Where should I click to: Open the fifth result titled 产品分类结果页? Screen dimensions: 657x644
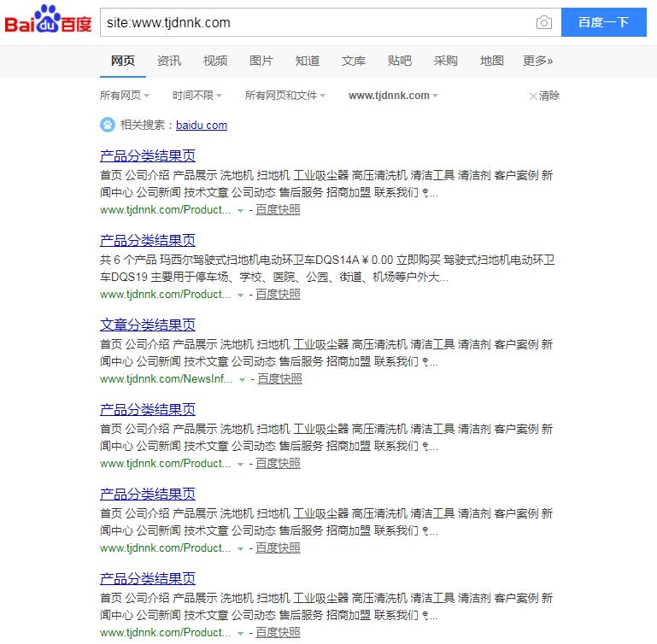[x=148, y=494]
